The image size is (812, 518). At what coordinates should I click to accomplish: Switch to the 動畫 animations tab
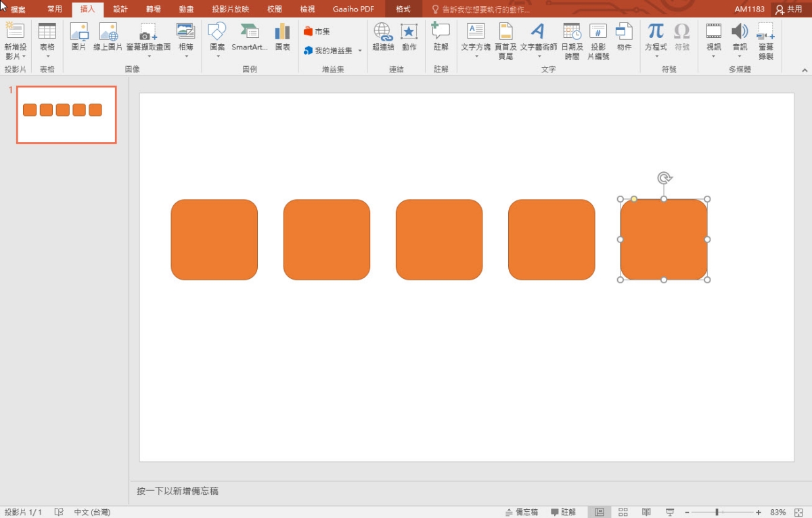point(187,9)
